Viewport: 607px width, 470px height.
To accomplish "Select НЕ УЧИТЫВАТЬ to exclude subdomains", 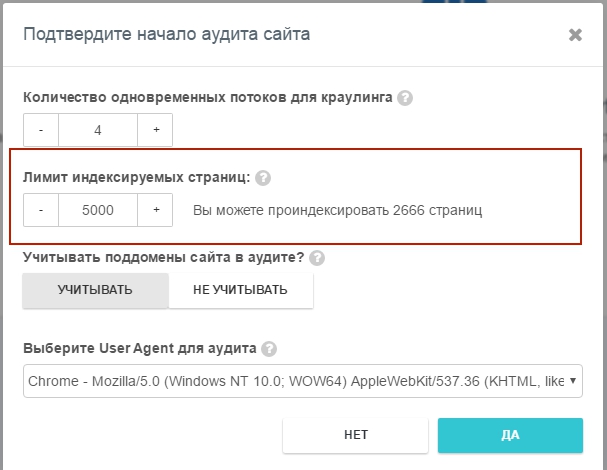I will point(240,290).
